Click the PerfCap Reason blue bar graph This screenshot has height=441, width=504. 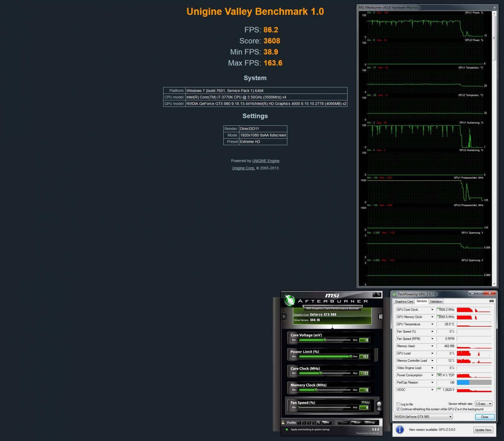[474, 382]
